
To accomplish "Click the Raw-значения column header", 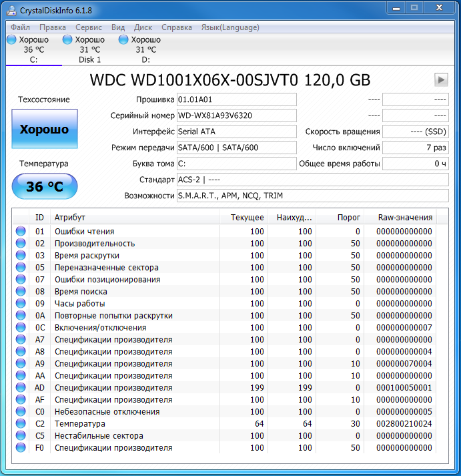I will pos(400,218).
